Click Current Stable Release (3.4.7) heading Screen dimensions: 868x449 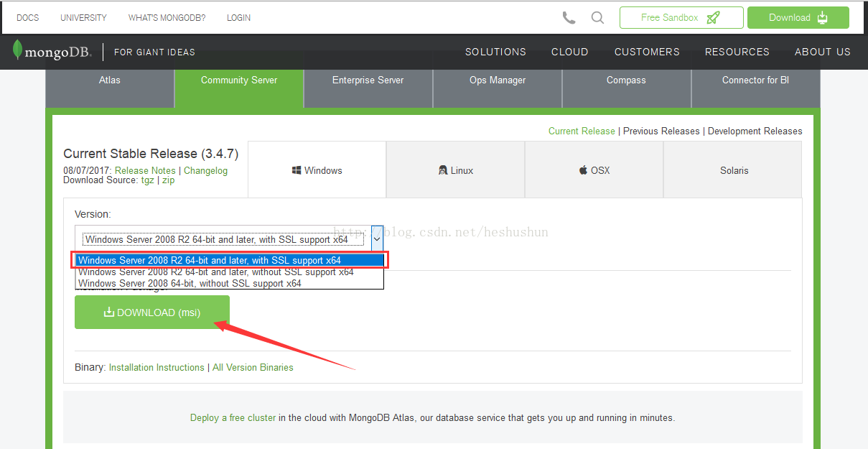point(151,154)
